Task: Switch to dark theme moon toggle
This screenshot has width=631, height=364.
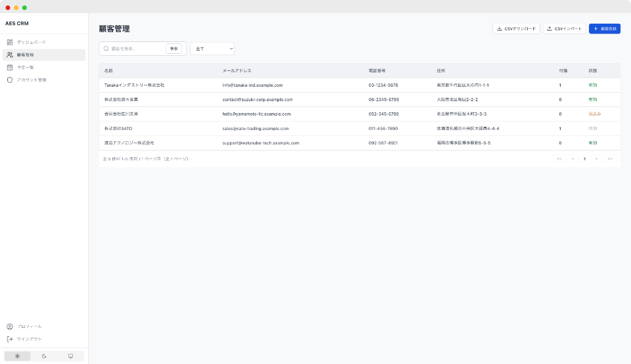Action: click(44, 356)
